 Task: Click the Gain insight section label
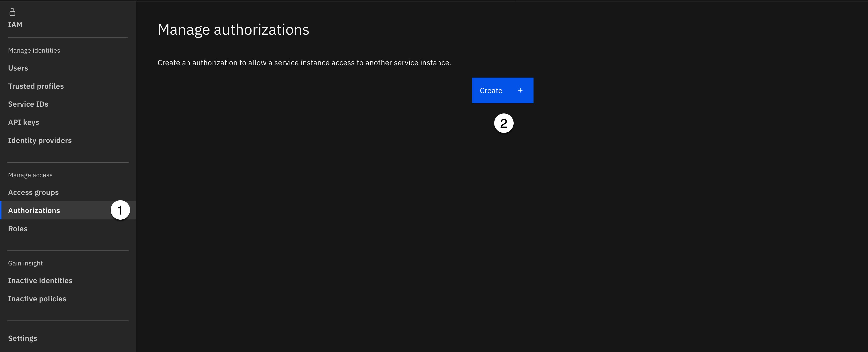pyautogui.click(x=25, y=263)
